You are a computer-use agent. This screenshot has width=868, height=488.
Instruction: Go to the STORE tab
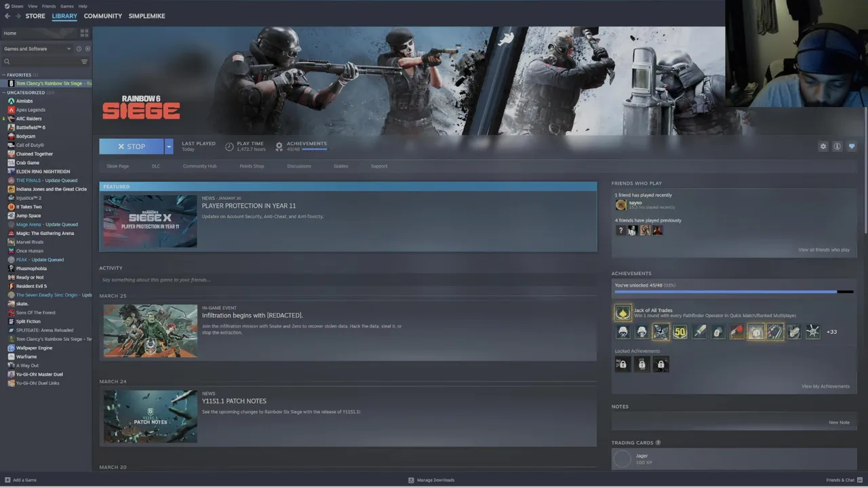[x=35, y=16]
